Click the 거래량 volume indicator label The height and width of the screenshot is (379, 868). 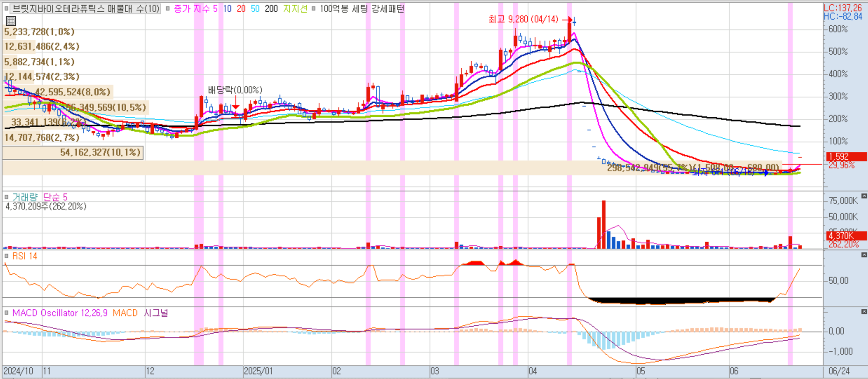click(25, 197)
